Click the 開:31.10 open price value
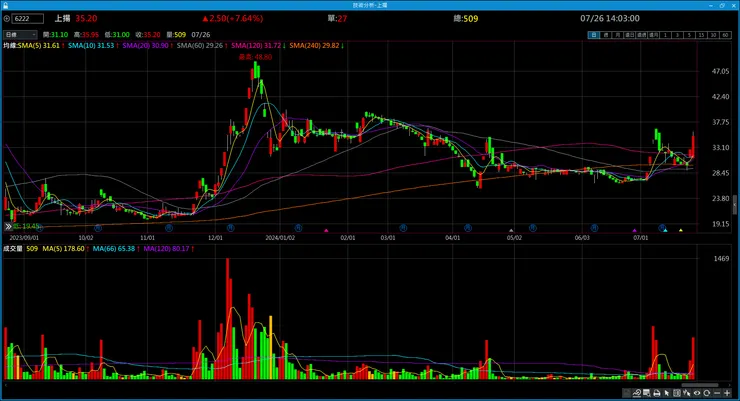 [55, 35]
